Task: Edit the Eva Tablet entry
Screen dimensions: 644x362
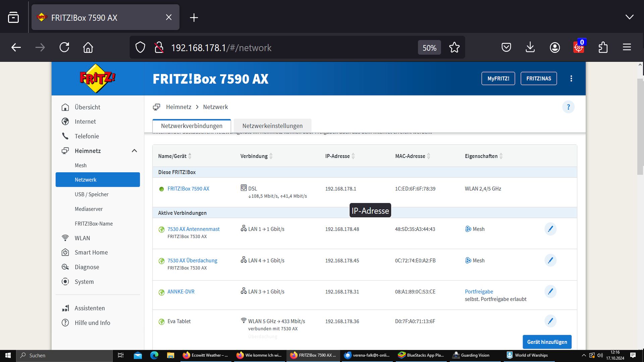Action: pos(550,321)
